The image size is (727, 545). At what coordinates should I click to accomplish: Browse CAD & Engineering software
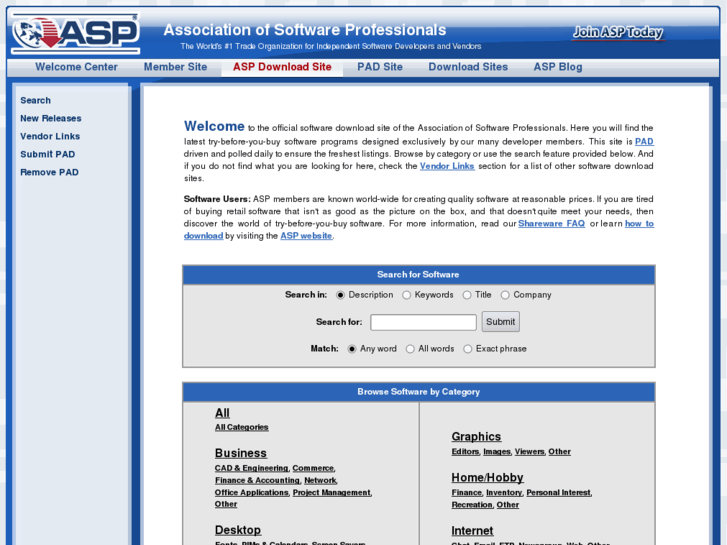(251, 468)
